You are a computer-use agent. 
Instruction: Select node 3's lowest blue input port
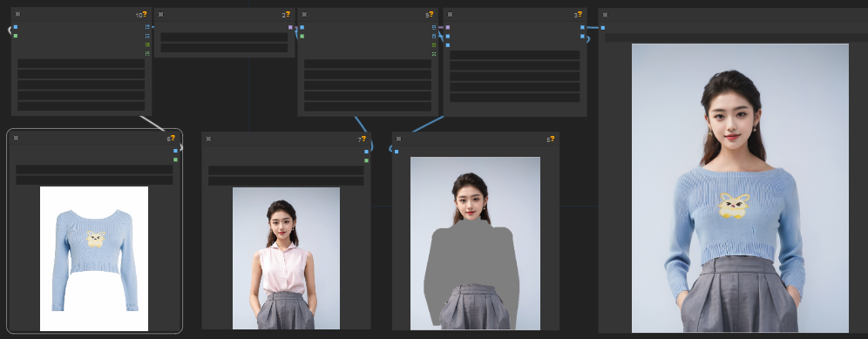(447, 44)
